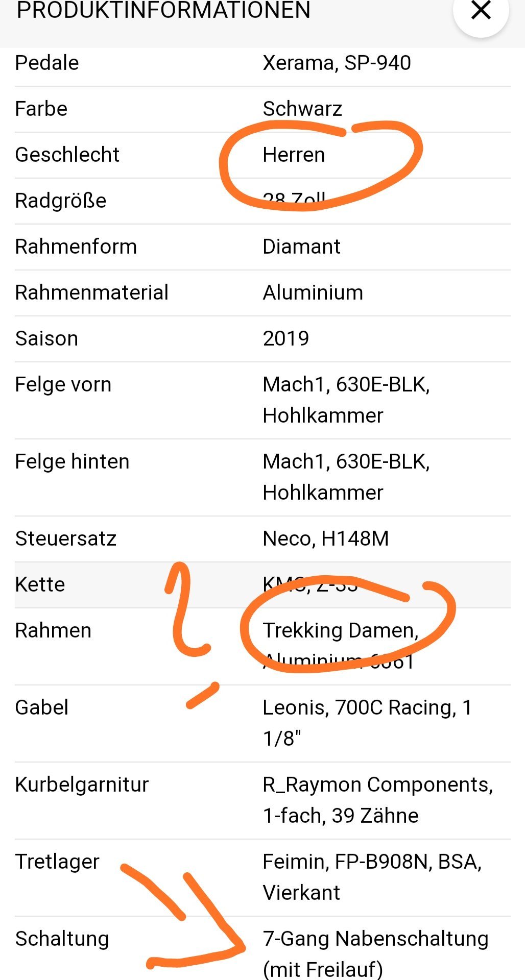
Task: Click the Felge hinten label
Action: click(x=72, y=461)
